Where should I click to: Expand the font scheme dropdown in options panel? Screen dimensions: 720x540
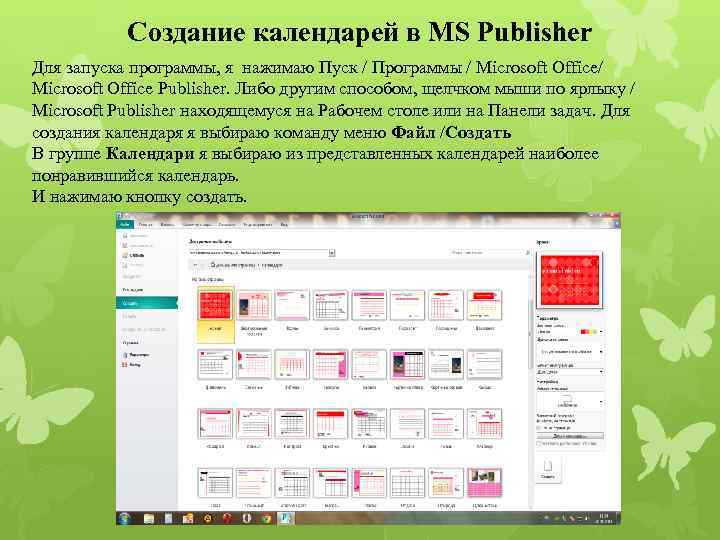(x=571, y=351)
